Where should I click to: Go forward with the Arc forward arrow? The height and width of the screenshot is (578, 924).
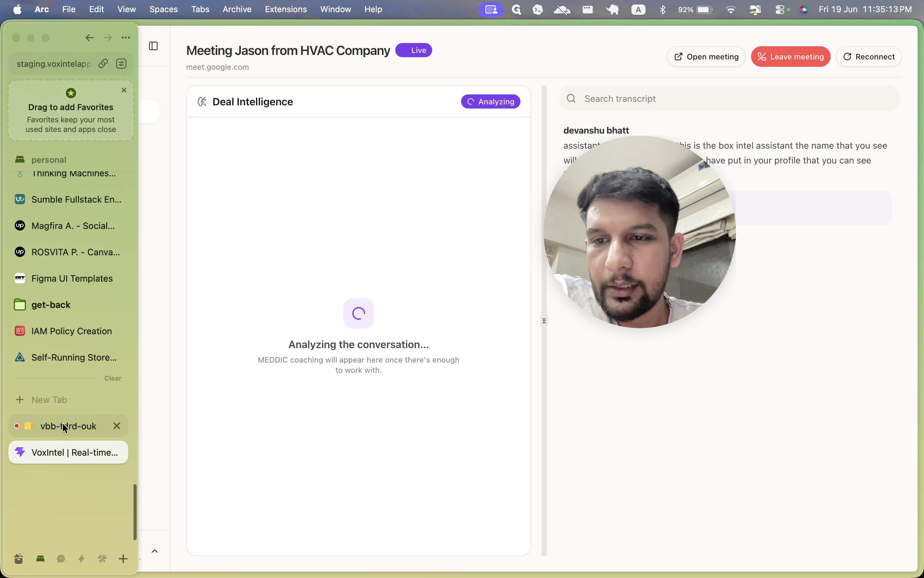108,38
